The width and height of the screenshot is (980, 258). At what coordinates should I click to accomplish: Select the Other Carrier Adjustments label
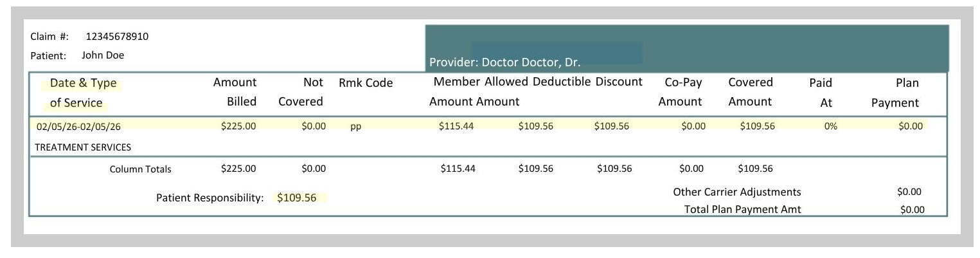737,192
